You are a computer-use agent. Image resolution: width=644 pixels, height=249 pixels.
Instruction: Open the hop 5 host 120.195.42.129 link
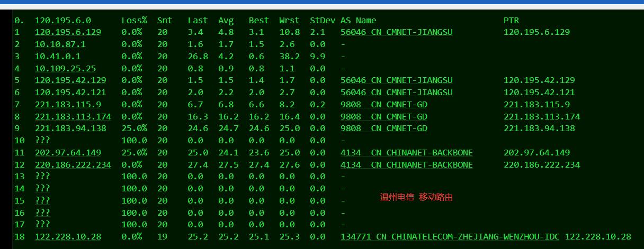point(70,80)
